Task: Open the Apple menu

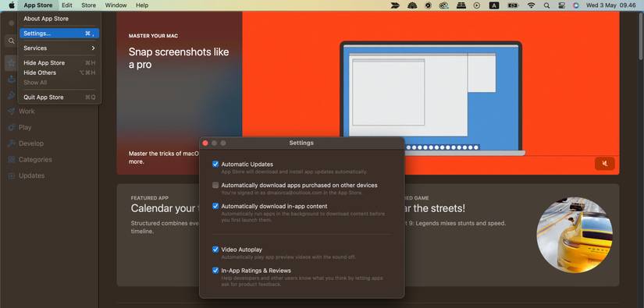Action: pyautogui.click(x=12, y=5)
